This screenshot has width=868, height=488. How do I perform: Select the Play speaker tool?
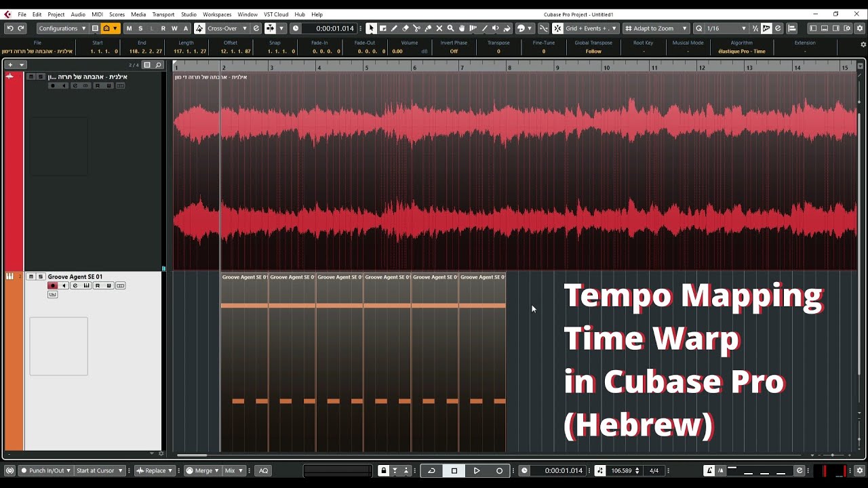click(x=495, y=28)
